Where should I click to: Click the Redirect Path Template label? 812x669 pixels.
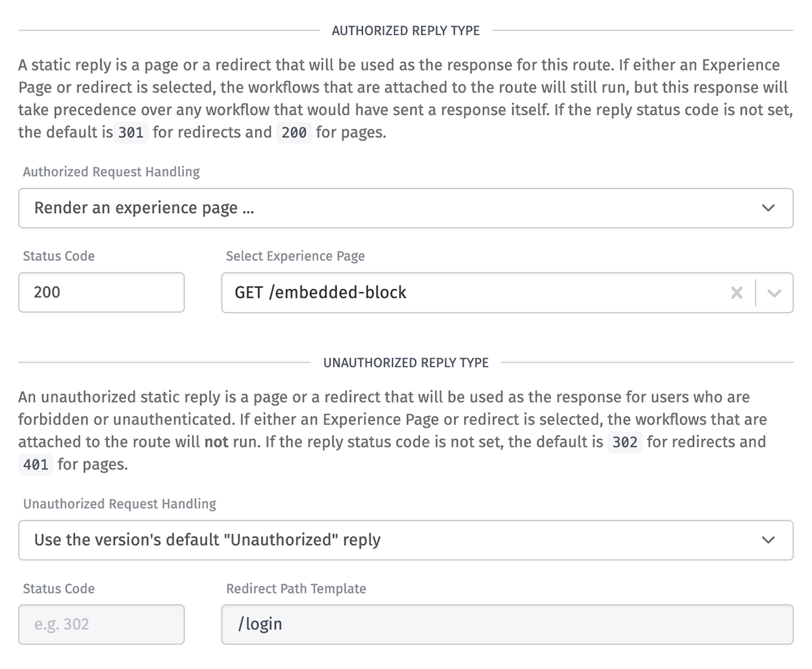click(x=296, y=589)
